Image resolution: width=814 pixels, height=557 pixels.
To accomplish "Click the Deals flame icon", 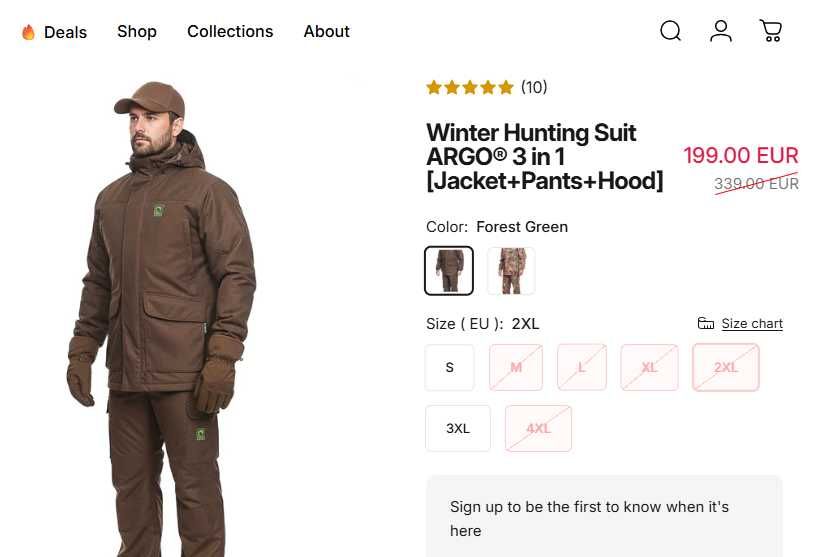I will (x=28, y=32).
